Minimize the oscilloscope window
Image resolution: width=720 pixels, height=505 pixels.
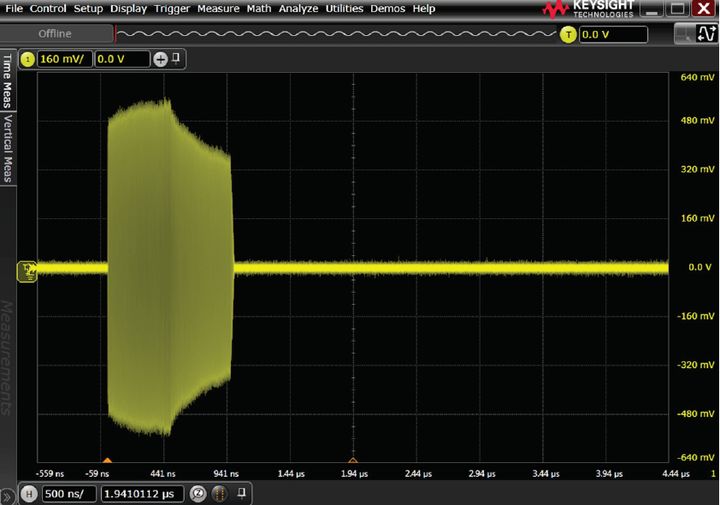click(x=652, y=9)
